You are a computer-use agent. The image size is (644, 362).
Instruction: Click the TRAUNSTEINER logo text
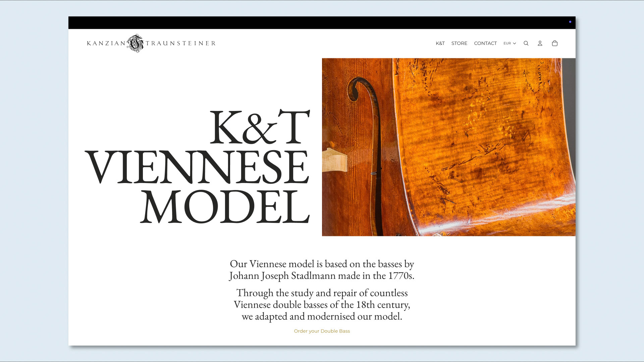pos(180,43)
